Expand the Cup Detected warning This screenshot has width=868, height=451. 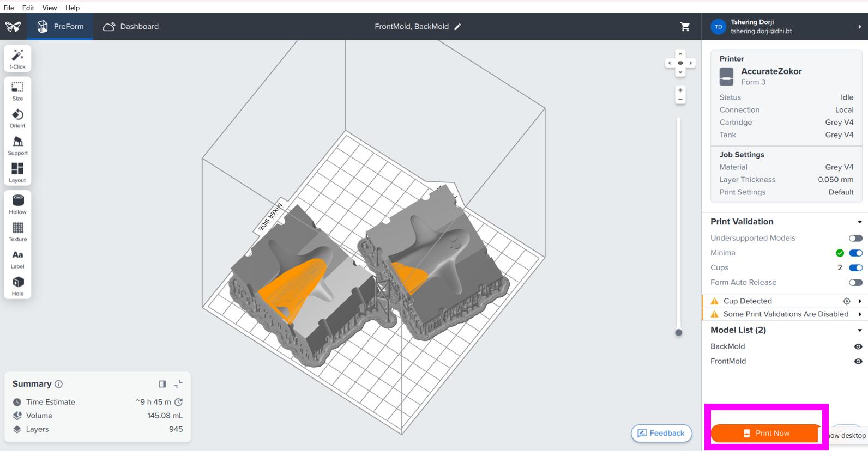pyautogui.click(x=860, y=301)
